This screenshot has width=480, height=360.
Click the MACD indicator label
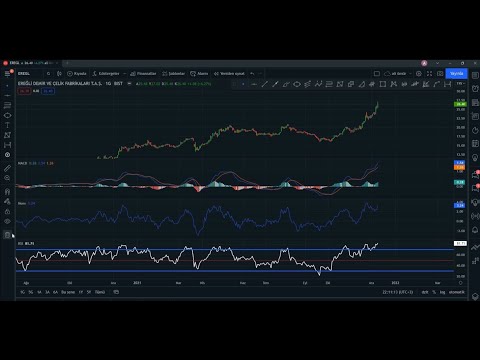point(22,163)
